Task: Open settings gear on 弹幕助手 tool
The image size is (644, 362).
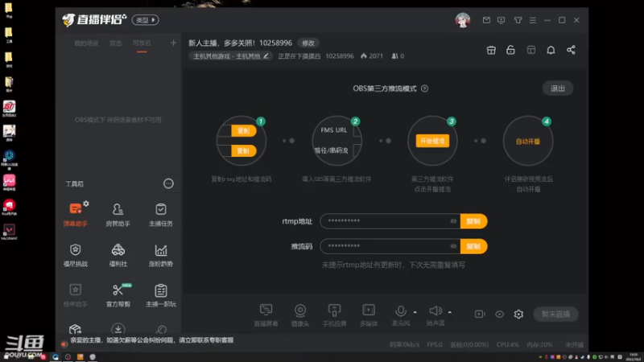Action: click(x=86, y=204)
